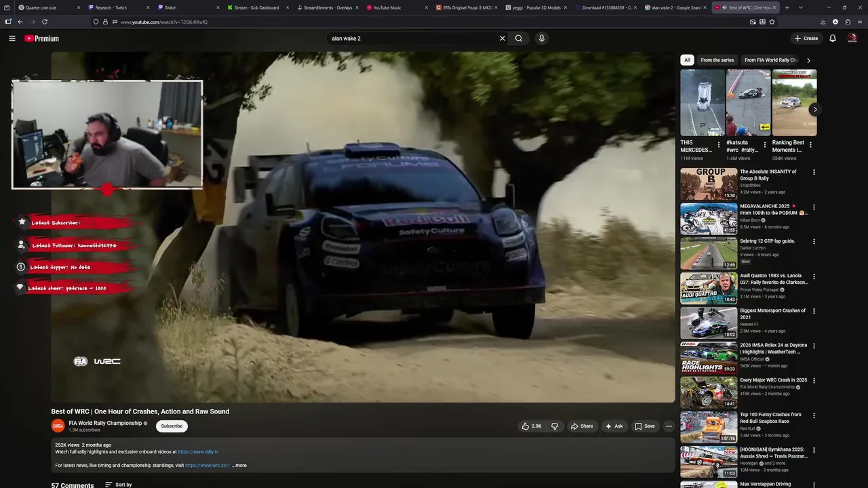Subscribe to FIA World Rally Championship
Screen dimensions: 868x488
point(172,426)
